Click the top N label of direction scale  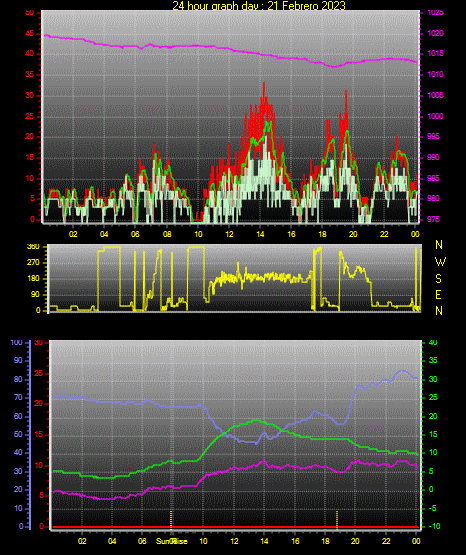point(439,245)
